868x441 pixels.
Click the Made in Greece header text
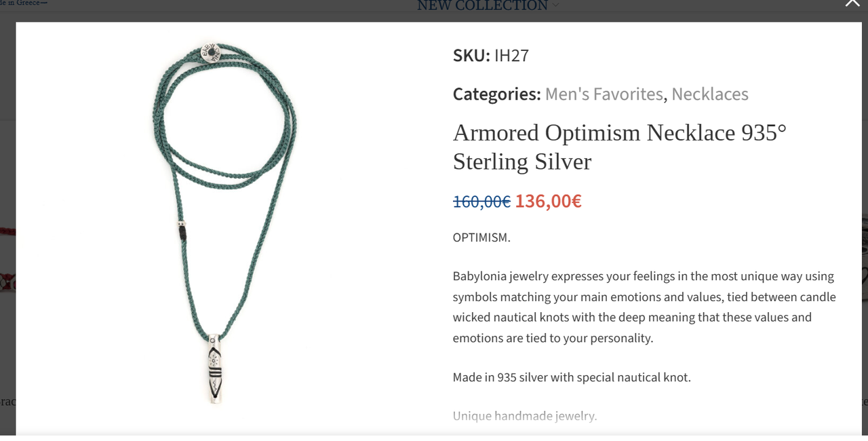pyautogui.click(x=24, y=3)
